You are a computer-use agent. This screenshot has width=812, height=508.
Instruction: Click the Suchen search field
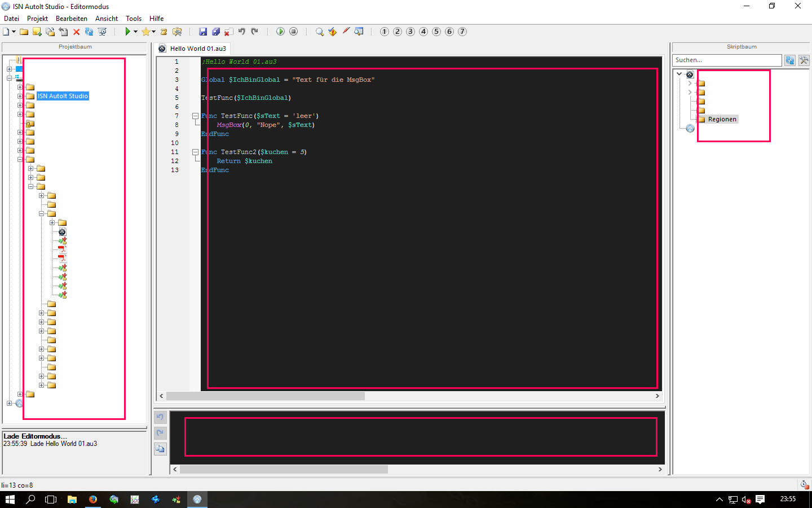726,60
